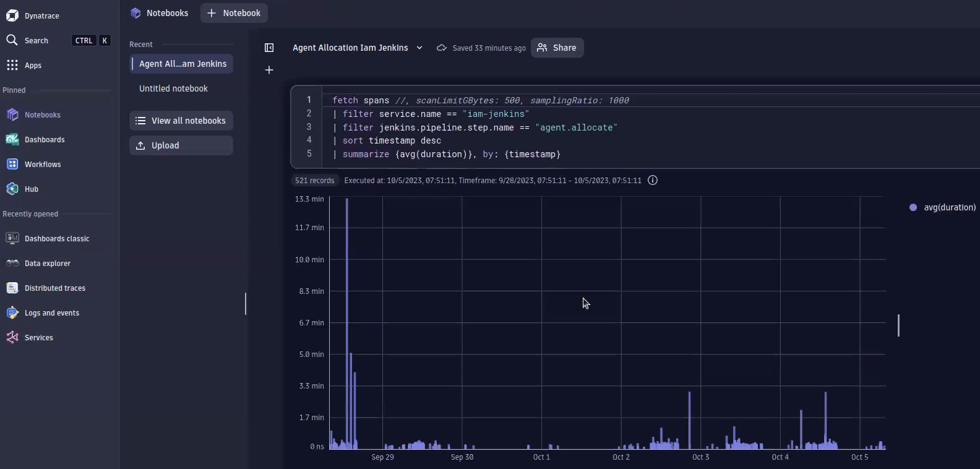Click the chart legend resize handle

tap(898, 325)
